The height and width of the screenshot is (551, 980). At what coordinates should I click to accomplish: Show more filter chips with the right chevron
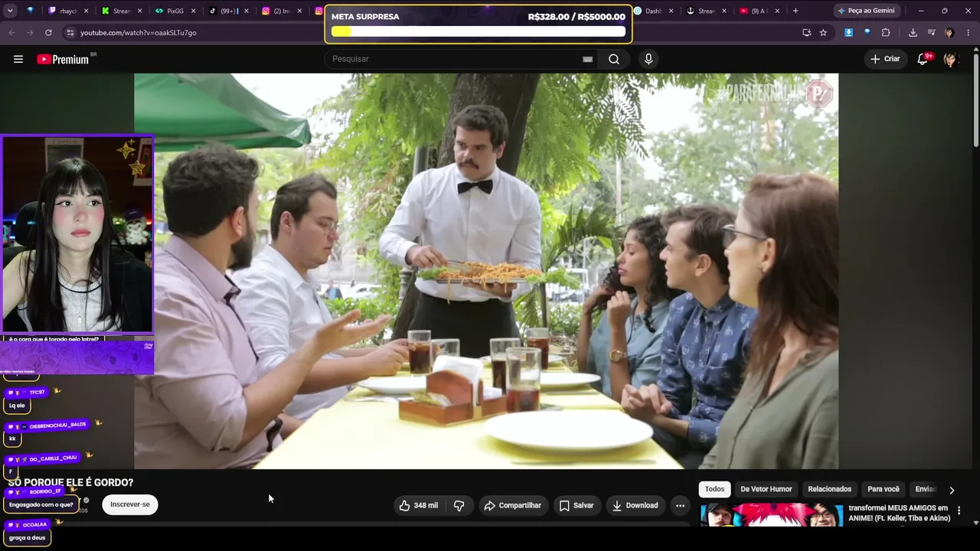[952, 490]
